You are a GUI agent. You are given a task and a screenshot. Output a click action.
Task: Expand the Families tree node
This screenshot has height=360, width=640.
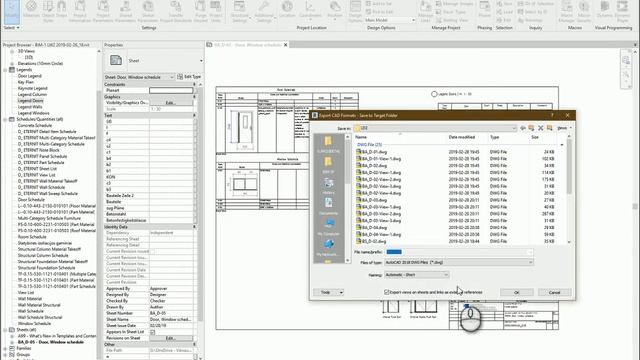coord(5,349)
